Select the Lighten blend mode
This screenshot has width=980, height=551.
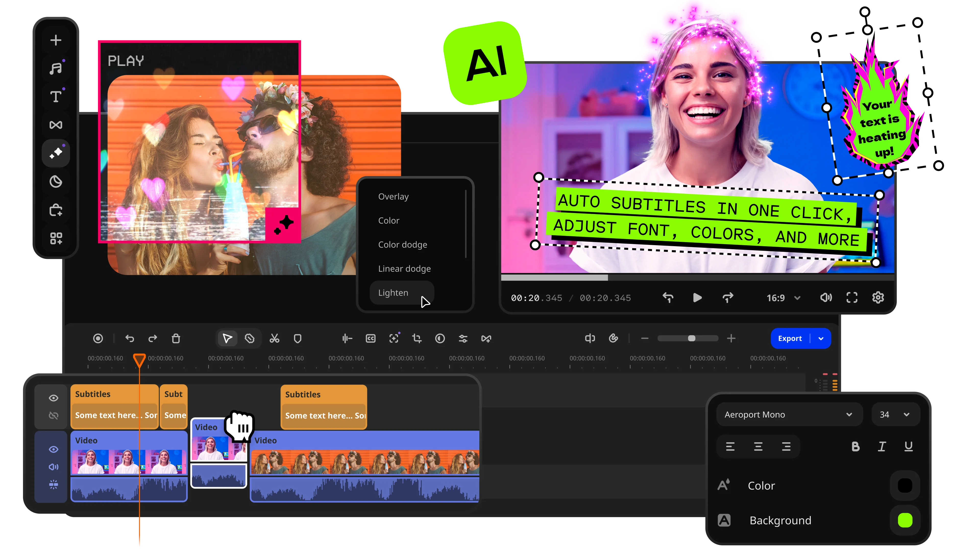[393, 293]
